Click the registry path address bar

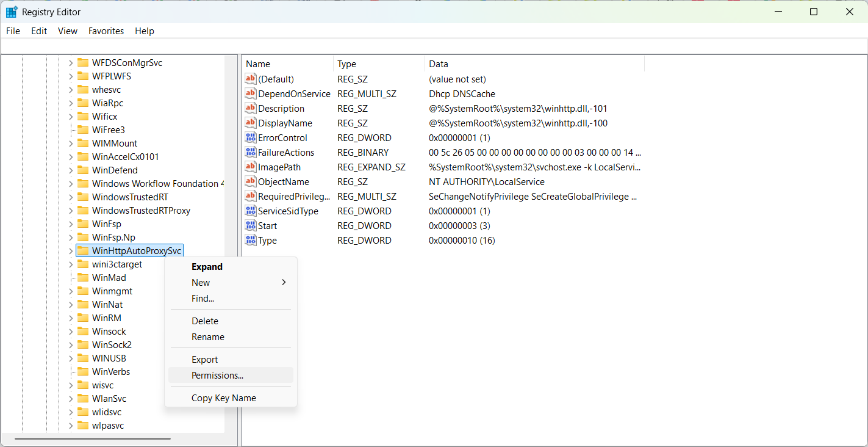tap(434, 46)
